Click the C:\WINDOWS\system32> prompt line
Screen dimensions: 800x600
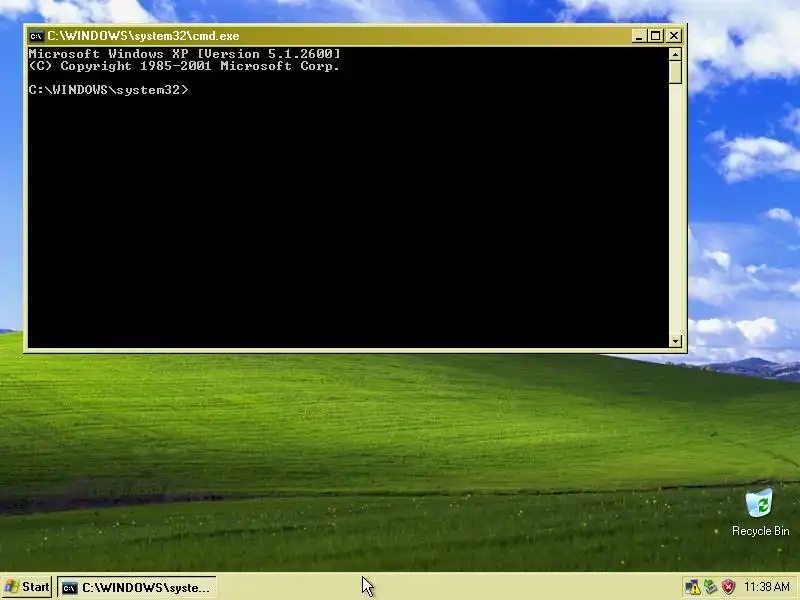click(x=108, y=90)
